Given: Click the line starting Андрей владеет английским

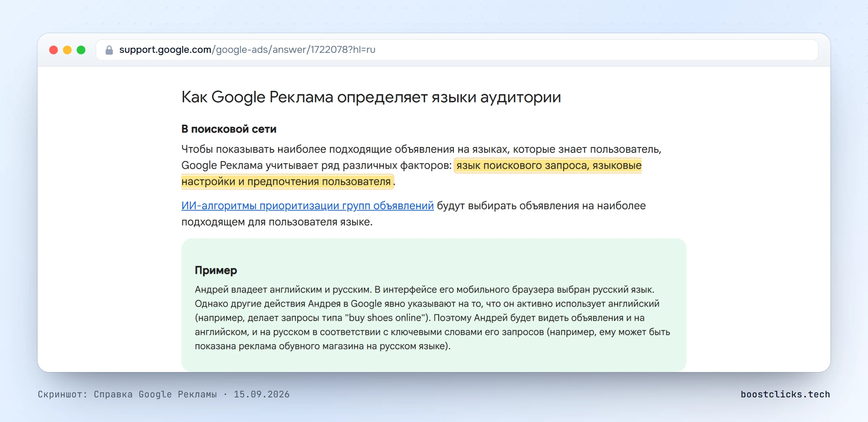Looking at the screenshot, I should (x=425, y=290).
